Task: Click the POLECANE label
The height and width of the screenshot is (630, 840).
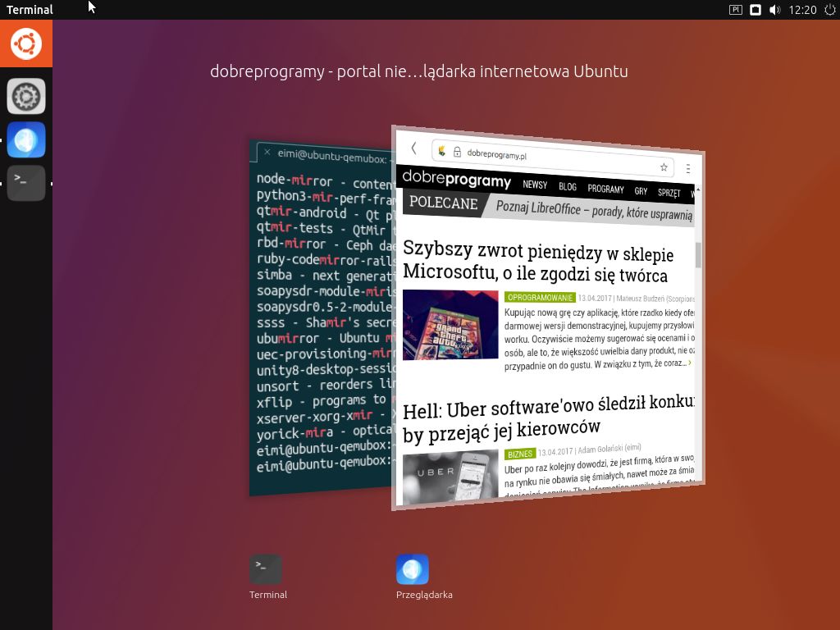Action: pos(443,203)
